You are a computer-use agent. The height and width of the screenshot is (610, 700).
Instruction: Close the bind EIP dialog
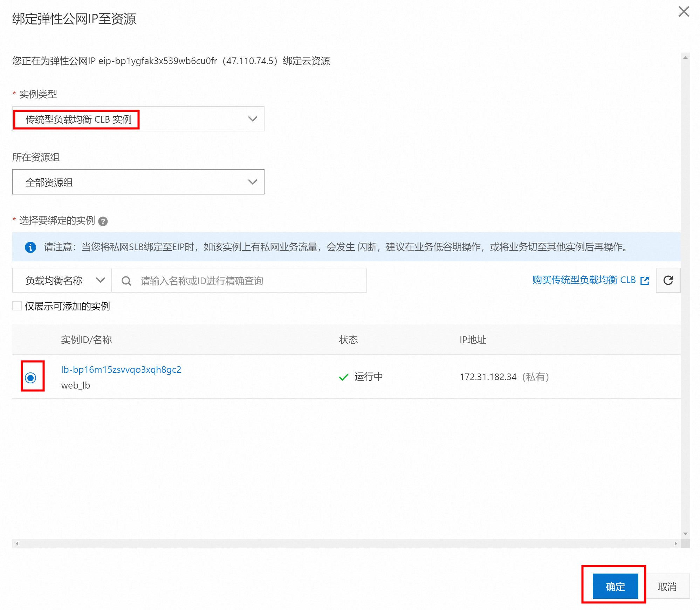683,12
